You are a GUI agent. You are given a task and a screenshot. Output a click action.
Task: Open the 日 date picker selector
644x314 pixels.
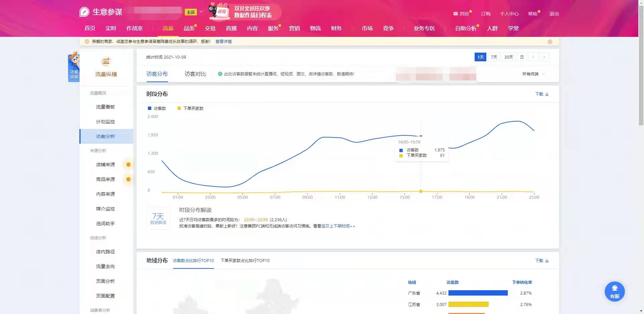(522, 57)
